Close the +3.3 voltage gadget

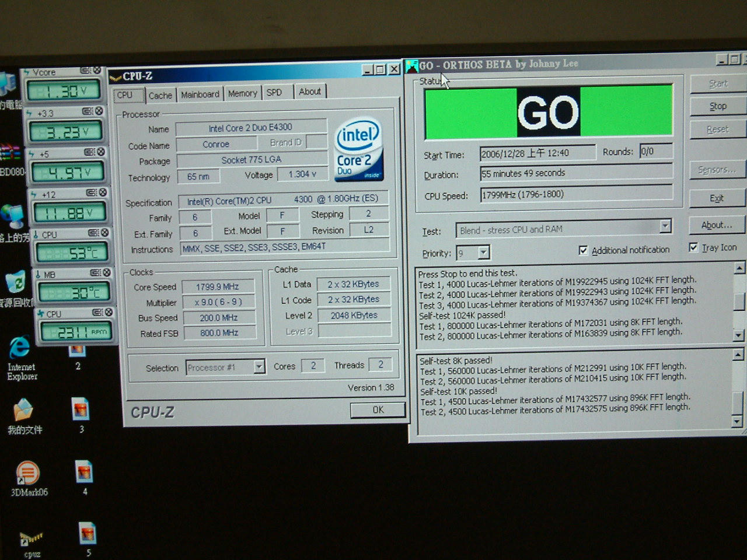tap(99, 111)
